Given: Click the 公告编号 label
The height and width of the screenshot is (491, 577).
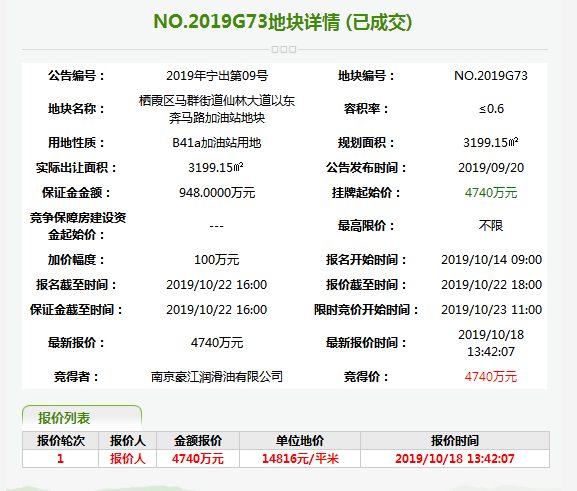Looking at the screenshot, I should pyautogui.click(x=77, y=76).
